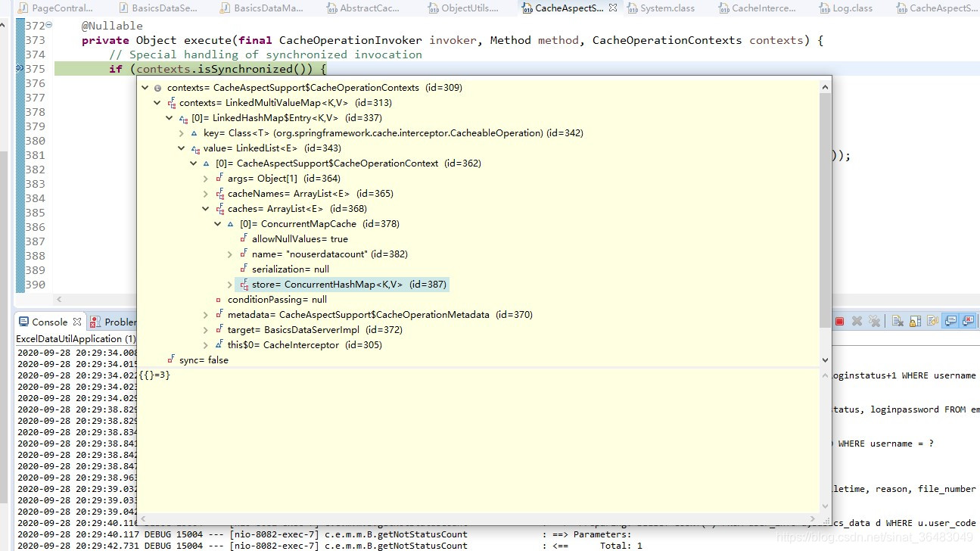Open the Problems view tab
980x551 pixels.
[114, 322]
